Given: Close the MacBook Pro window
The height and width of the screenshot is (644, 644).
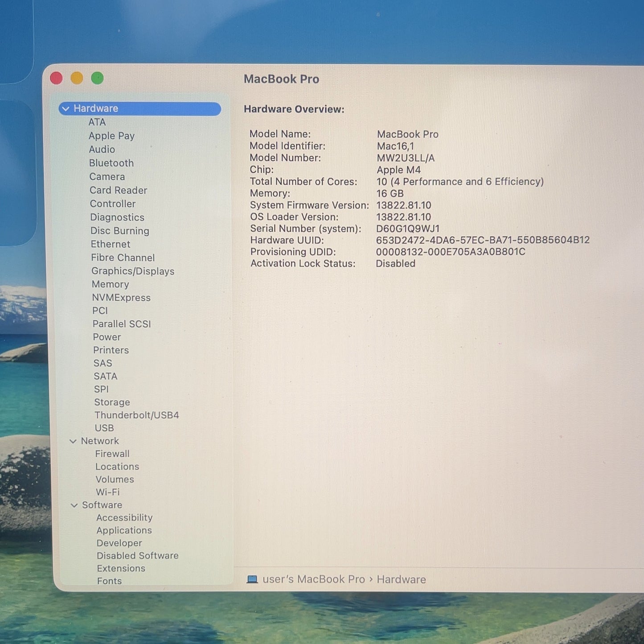Looking at the screenshot, I should (57, 78).
